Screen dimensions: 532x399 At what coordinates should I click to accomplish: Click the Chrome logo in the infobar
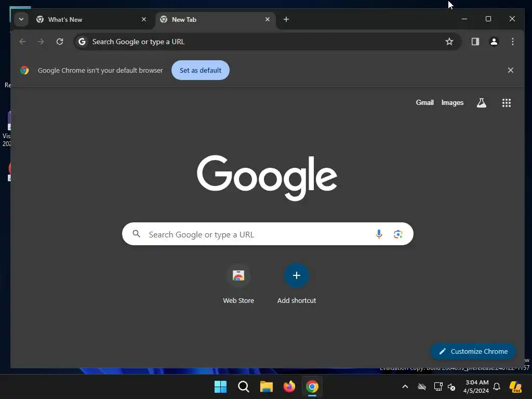click(24, 70)
